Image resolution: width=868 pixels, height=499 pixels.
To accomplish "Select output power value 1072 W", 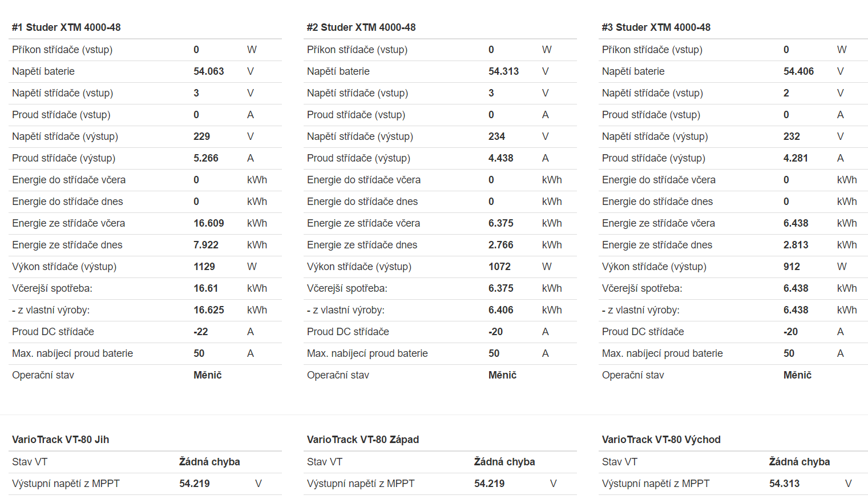I will tap(499, 267).
